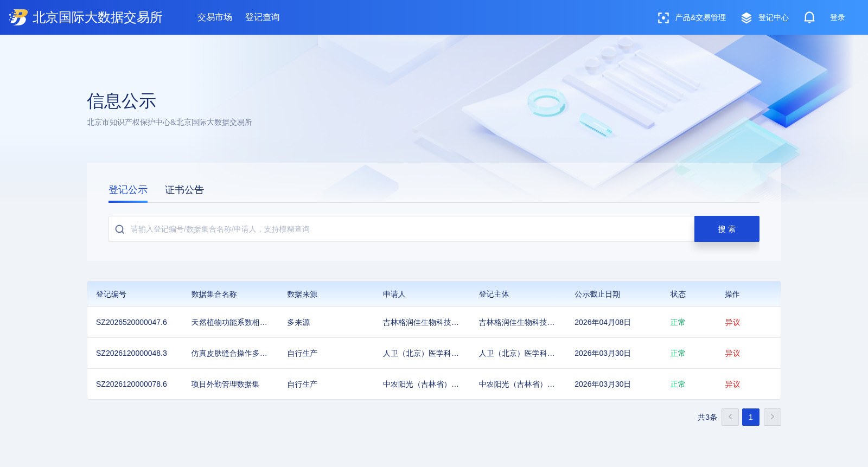Image resolution: width=868 pixels, height=467 pixels.
Task: Click the 数据来源 column header
Action: (x=302, y=294)
